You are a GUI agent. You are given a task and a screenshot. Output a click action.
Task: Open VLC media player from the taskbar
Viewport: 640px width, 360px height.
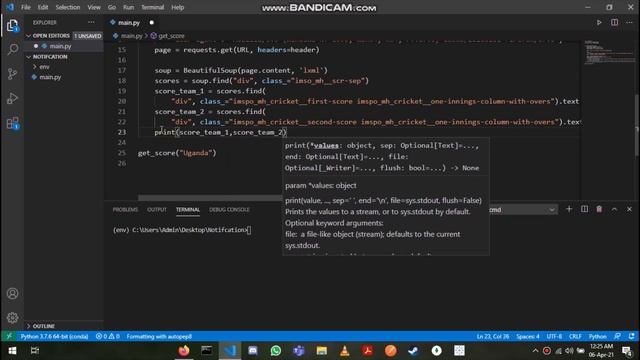pos(344,351)
